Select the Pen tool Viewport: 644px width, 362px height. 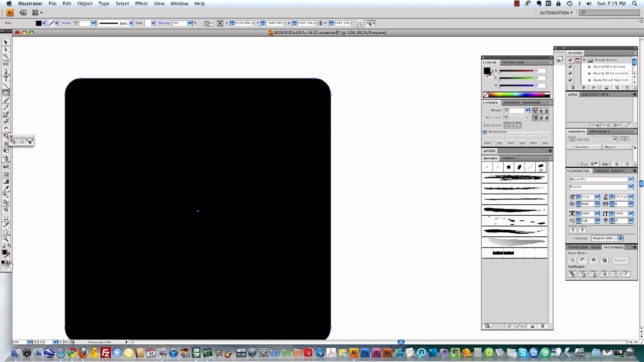[6, 71]
